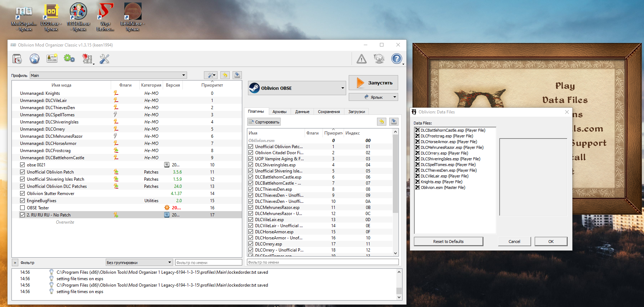644x307 pixels.
Task: Open the Help icon dropdown arrow
Action: [x=403, y=64]
